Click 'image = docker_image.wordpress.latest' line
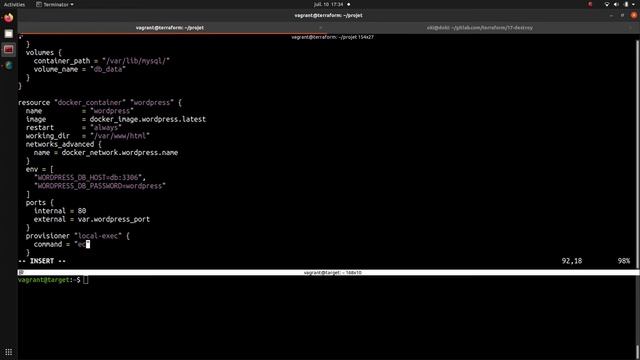This screenshot has height=360, width=640. 116,119
